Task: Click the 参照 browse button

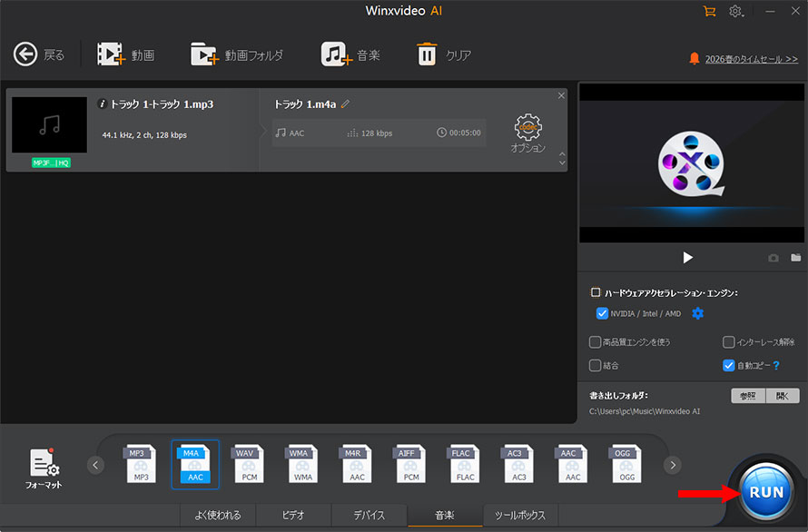Action: tap(748, 396)
